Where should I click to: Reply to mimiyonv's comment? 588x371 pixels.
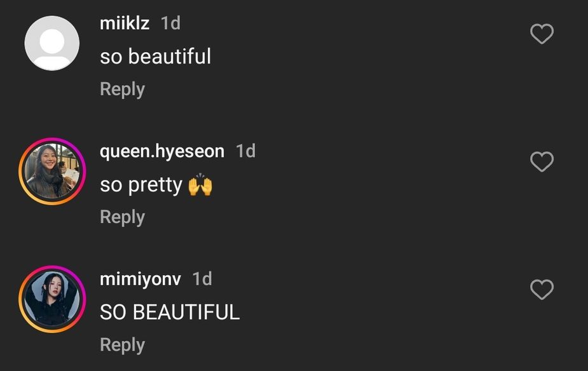[122, 344]
